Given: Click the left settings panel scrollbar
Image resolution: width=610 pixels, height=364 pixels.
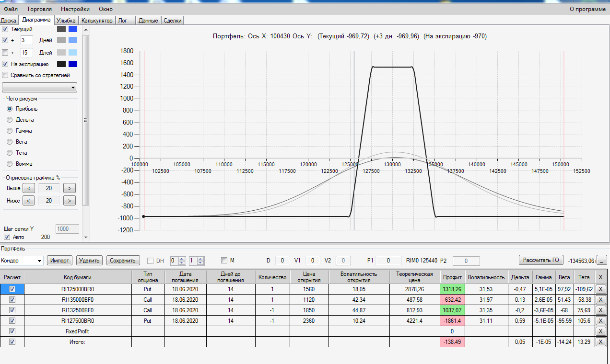Looking at the screenshot, I should (86, 120).
